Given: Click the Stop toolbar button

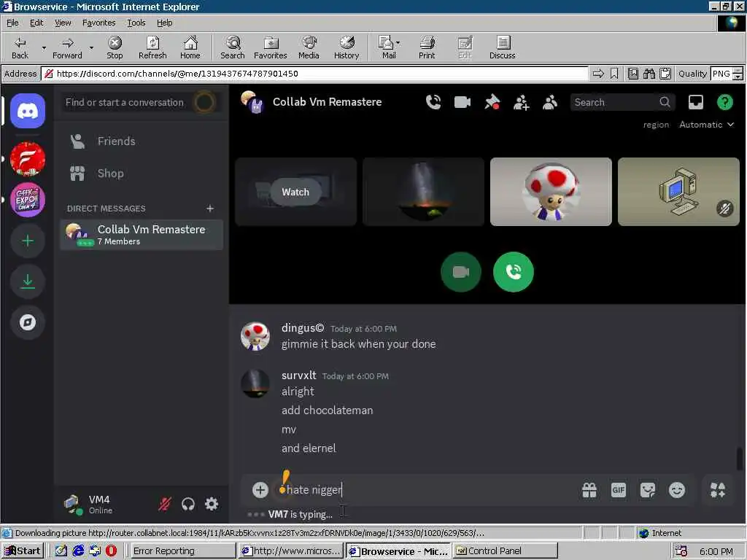Looking at the screenshot, I should pyautogui.click(x=115, y=47).
